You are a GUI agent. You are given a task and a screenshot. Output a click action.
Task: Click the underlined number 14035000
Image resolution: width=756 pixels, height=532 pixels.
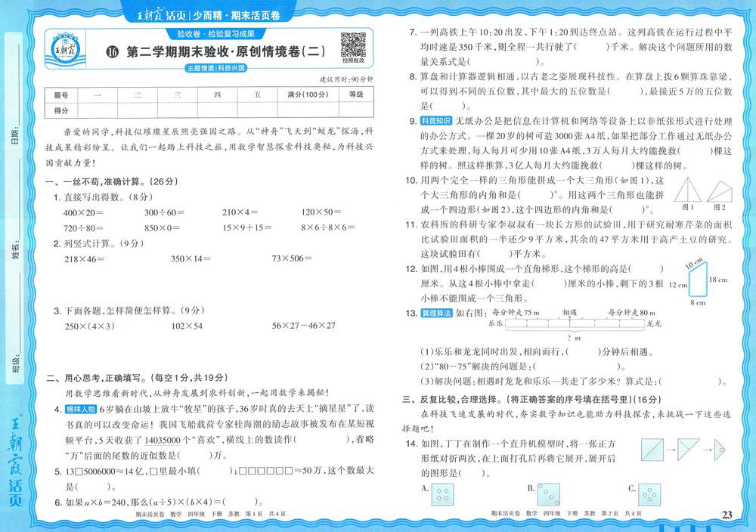pos(162,440)
